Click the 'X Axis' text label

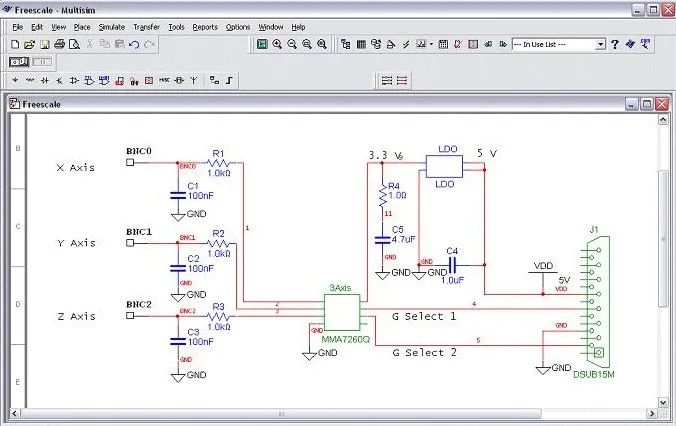[x=75, y=167]
